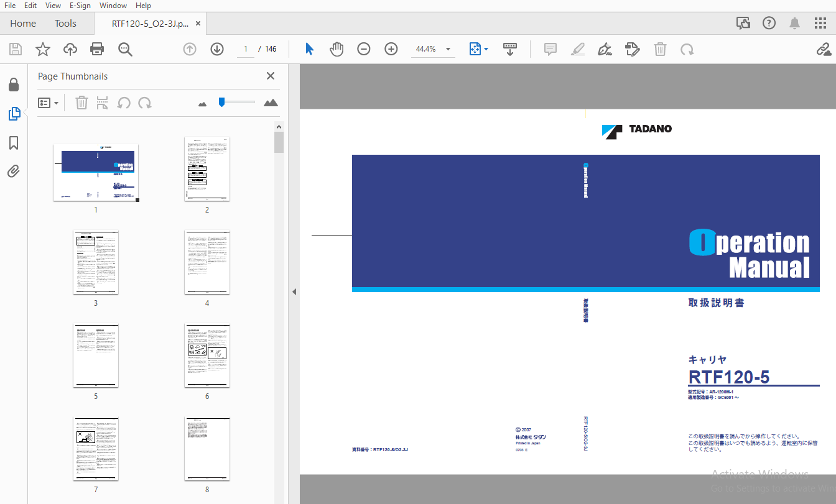Open the Help menu
This screenshot has width=836, height=504.
pos(143,6)
